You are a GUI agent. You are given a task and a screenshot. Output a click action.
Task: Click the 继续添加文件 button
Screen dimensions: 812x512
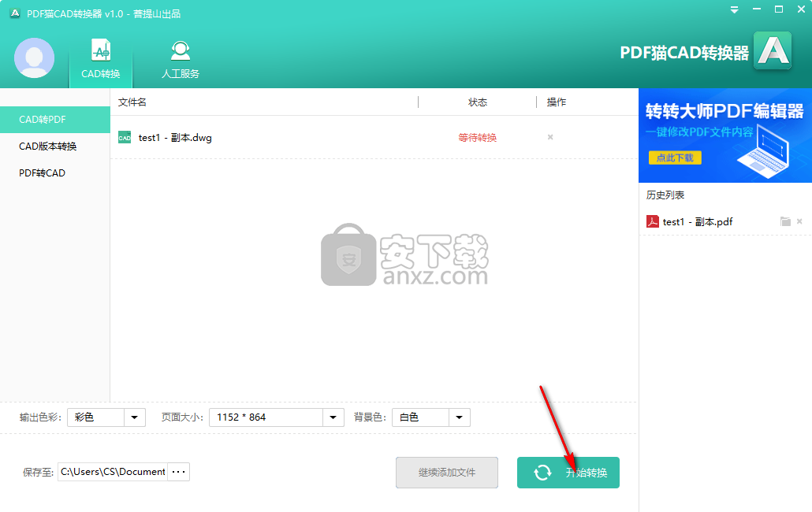pyautogui.click(x=447, y=472)
